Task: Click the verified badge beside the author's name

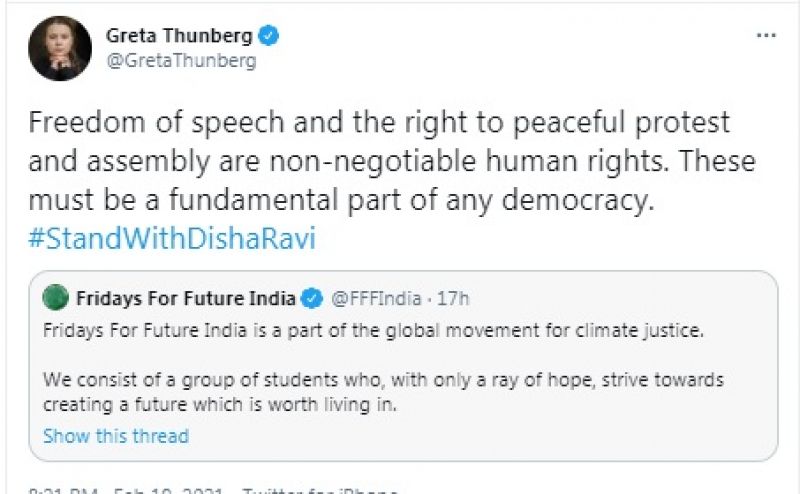Action: [269, 36]
